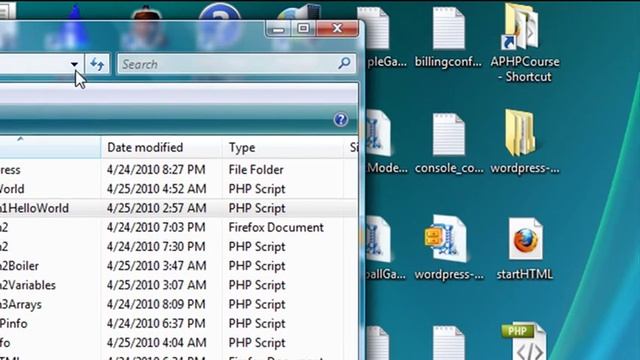Click the magnifier icon in search box
The height and width of the screenshot is (360, 640).
344,63
